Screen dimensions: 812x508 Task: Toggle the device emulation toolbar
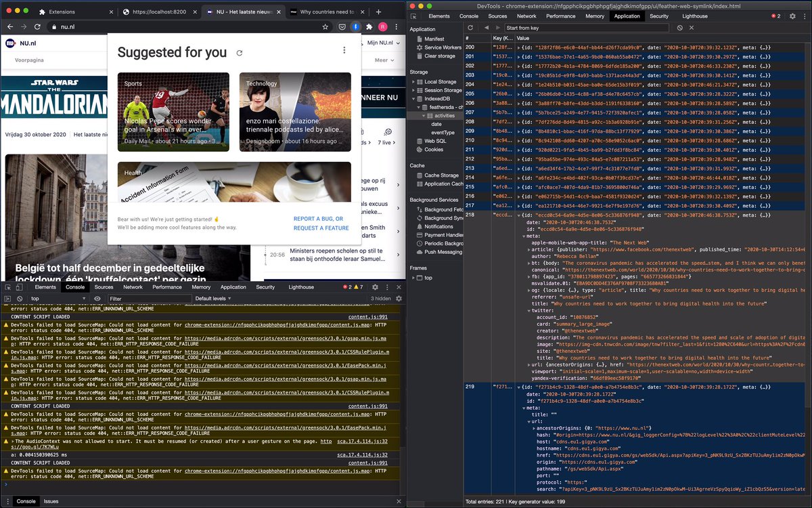(19, 287)
